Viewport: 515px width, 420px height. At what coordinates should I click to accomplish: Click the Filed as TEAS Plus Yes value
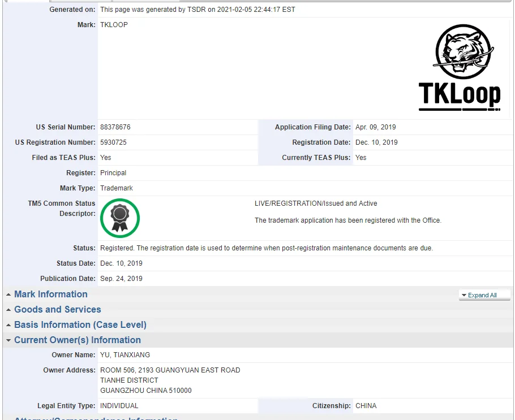(105, 158)
